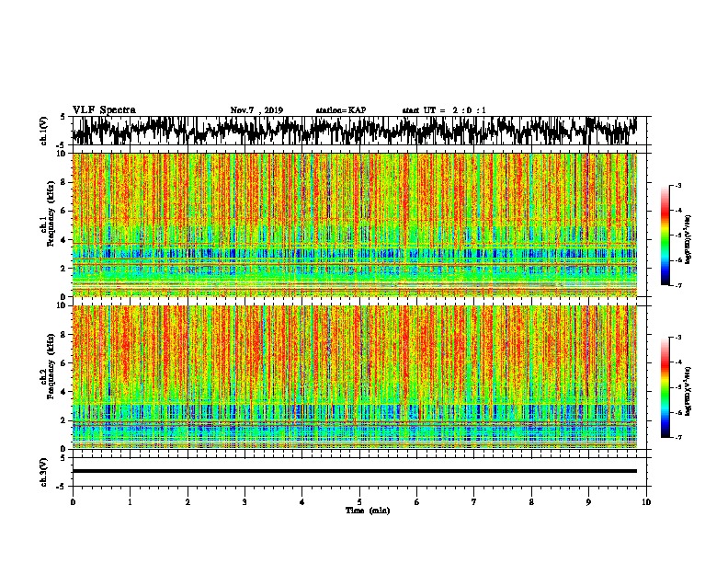728x563 pixels.
Task: Click the ch.2 color scale log(PSD) unit label
Action: point(688,392)
